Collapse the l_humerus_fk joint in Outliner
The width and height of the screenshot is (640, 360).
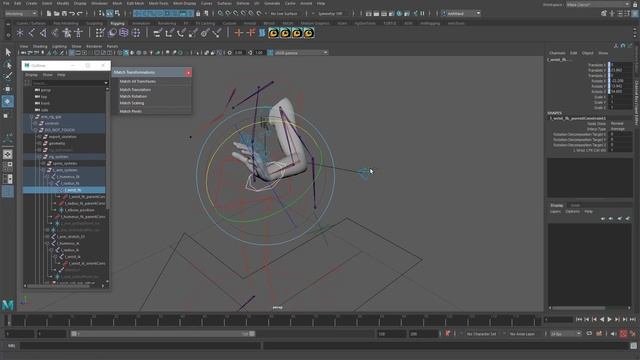click(47, 177)
